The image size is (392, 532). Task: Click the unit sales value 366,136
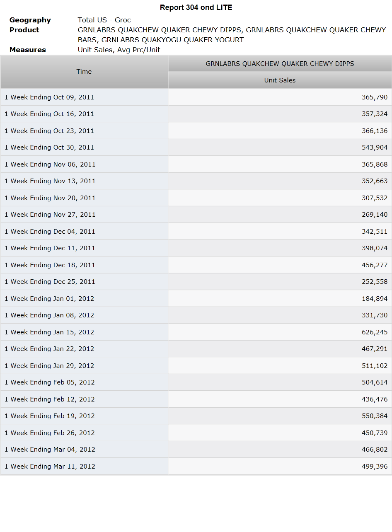pyautogui.click(x=375, y=131)
